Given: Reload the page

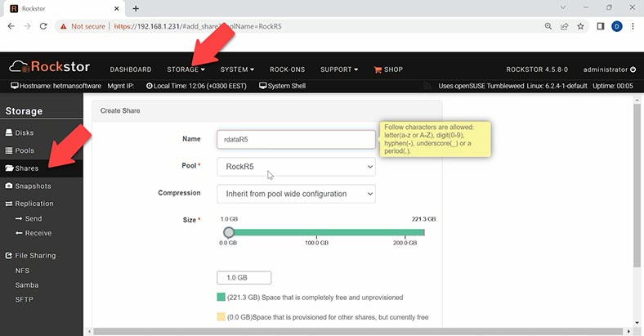Looking at the screenshot, I should coord(43,26).
